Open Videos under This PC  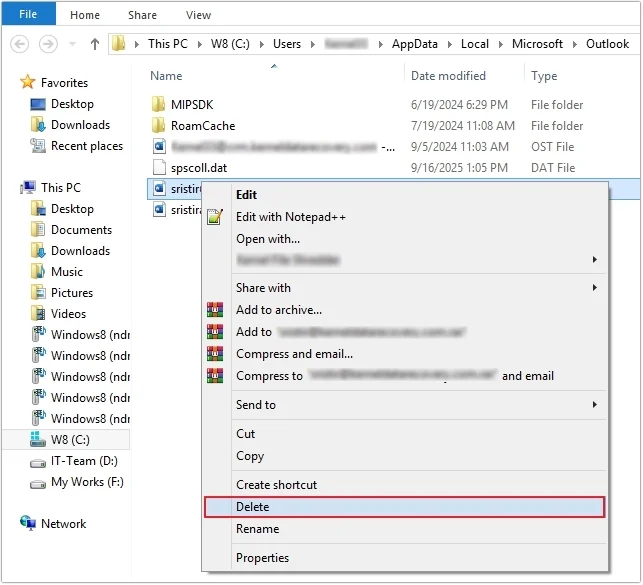pyautogui.click(x=68, y=314)
